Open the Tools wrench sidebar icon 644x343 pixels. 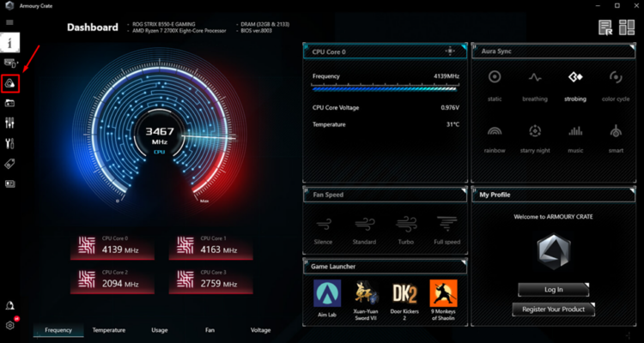(x=9, y=143)
